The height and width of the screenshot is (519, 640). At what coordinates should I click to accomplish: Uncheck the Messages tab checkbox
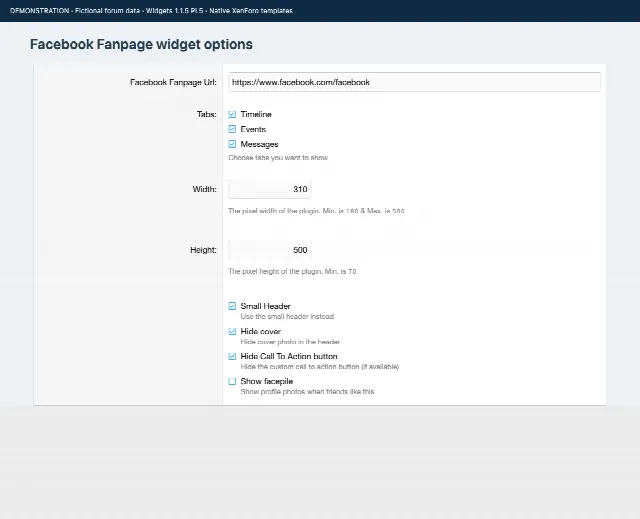point(232,144)
